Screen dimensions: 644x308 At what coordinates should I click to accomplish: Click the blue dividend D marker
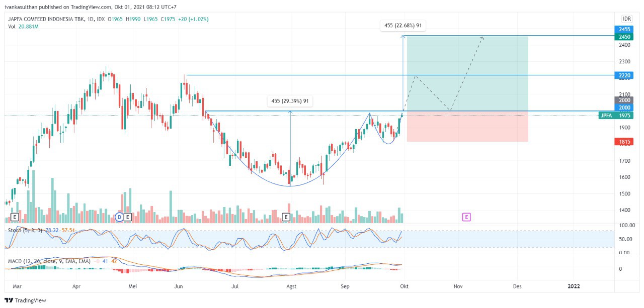tap(119, 217)
